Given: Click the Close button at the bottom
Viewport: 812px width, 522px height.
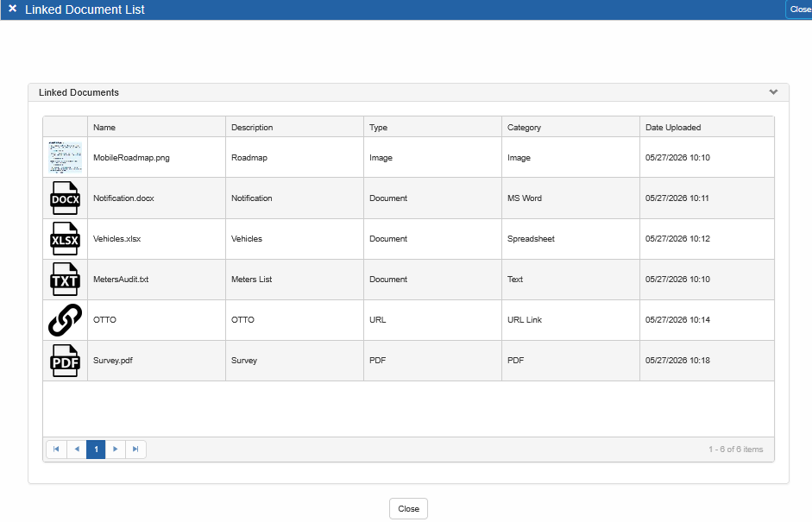Looking at the screenshot, I should click(x=409, y=508).
